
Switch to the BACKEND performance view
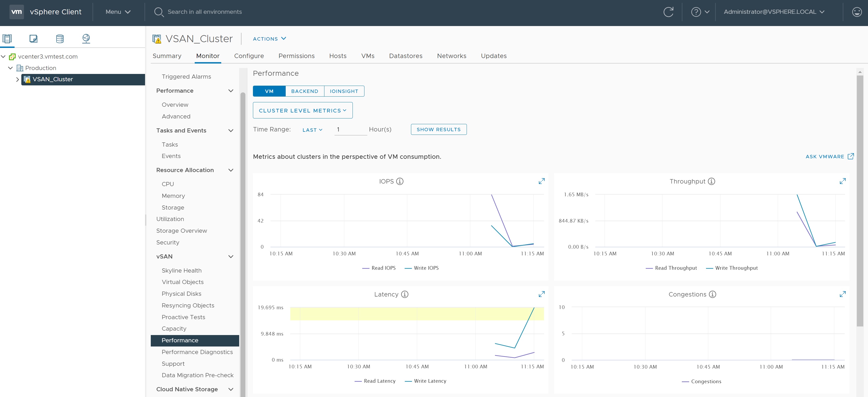click(304, 91)
